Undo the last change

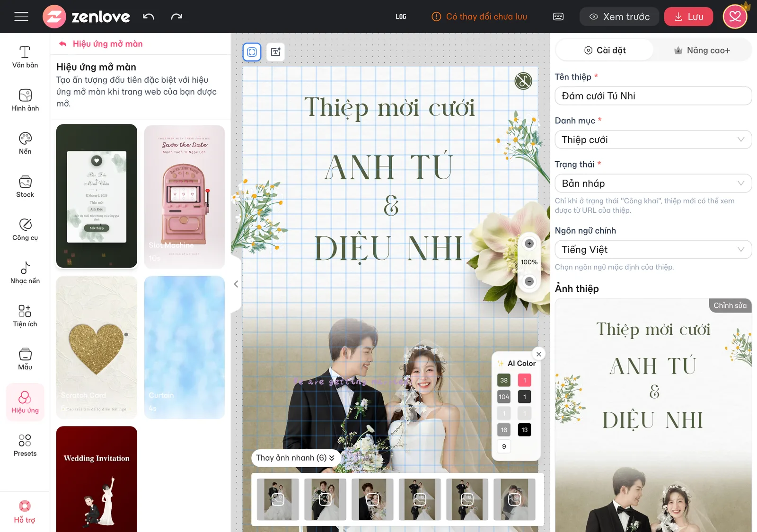[149, 17]
